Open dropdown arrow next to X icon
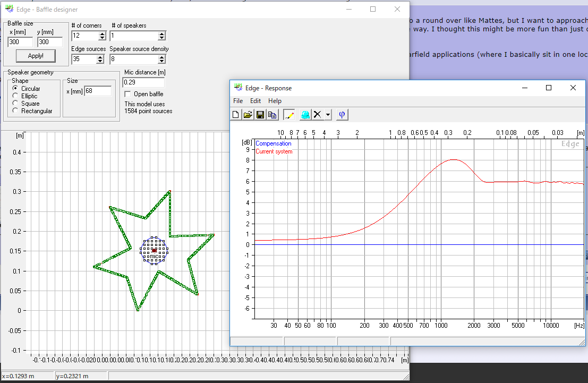This screenshot has height=383, width=588. 328,115
